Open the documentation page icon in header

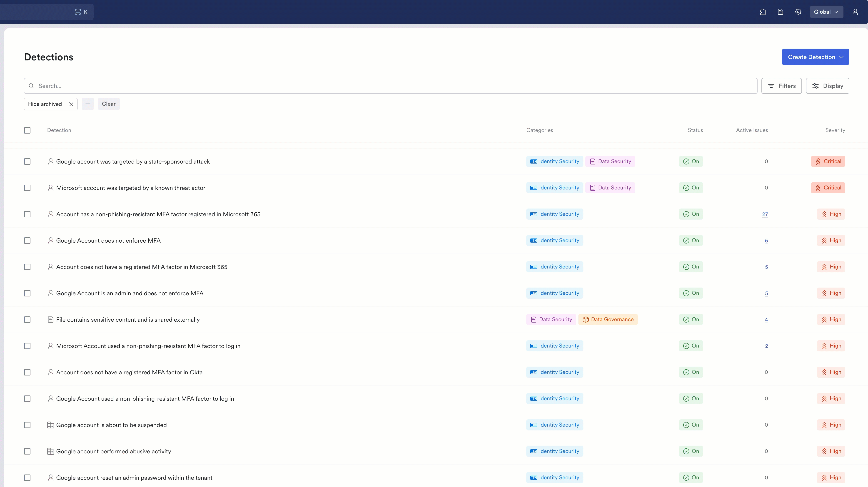(780, 12)
